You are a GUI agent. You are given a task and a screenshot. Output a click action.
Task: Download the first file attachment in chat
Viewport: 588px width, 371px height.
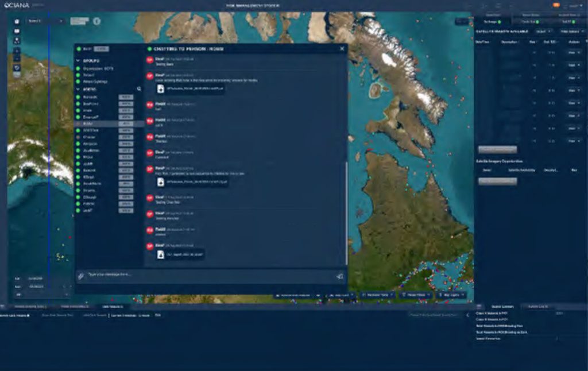[x=161, y=89]
